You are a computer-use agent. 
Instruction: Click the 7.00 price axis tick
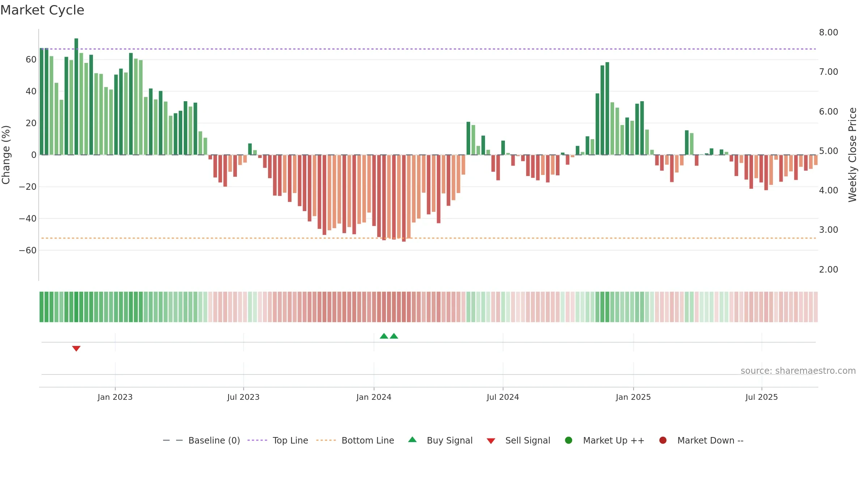[x=829, y=72]
